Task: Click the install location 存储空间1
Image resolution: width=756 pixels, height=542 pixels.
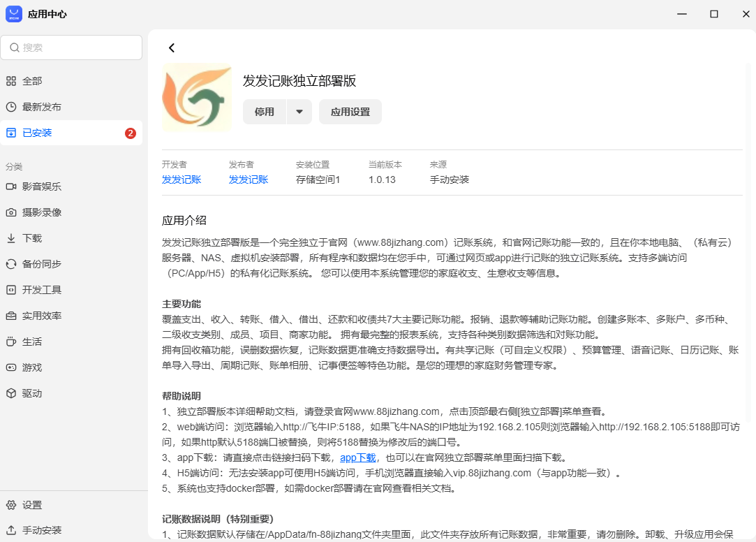Action: 318,180
